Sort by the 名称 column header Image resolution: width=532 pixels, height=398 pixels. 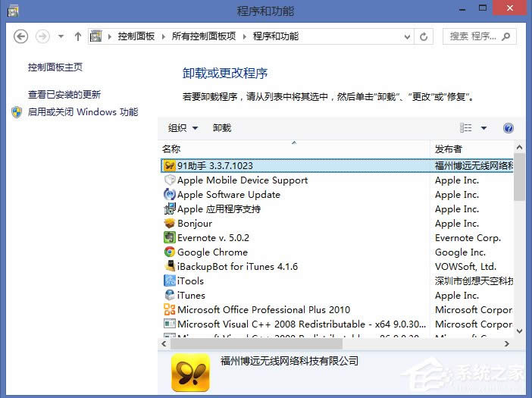click(x=294, y=149)
